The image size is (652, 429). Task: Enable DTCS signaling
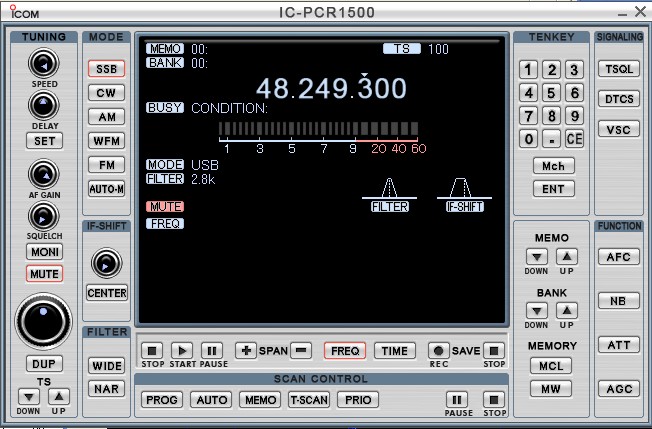click(x=619, y=99)
